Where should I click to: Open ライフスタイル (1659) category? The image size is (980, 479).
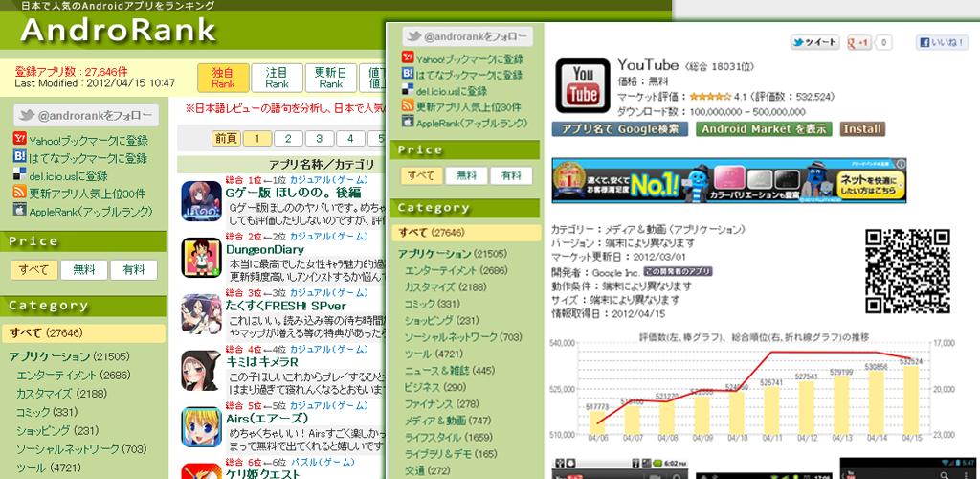(449, 437)
